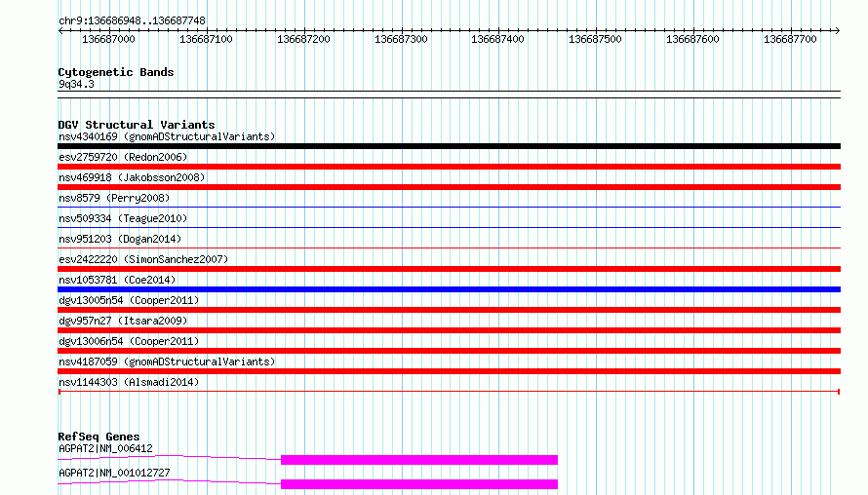Click ruler coordinate 136687100
The image size is (868, 495).
tap(206, 39)
